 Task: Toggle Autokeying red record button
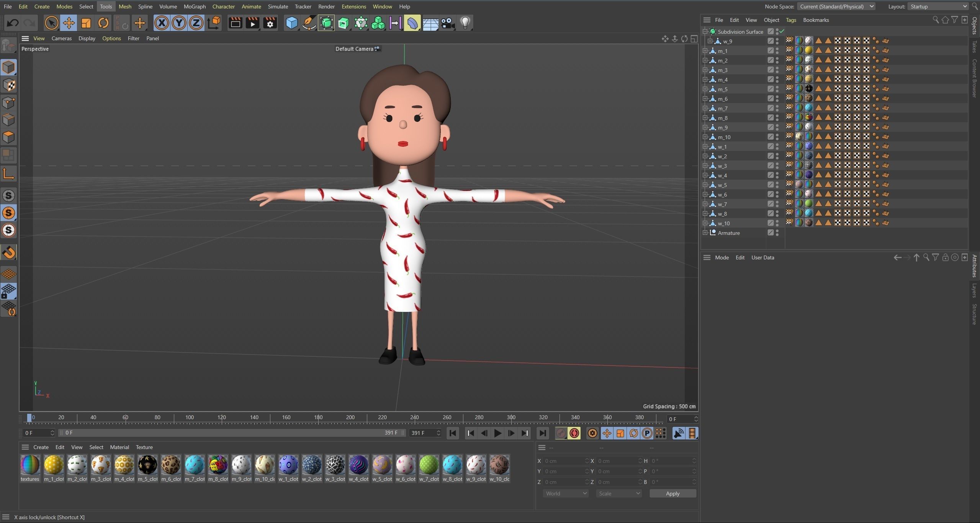coord(574,433)
